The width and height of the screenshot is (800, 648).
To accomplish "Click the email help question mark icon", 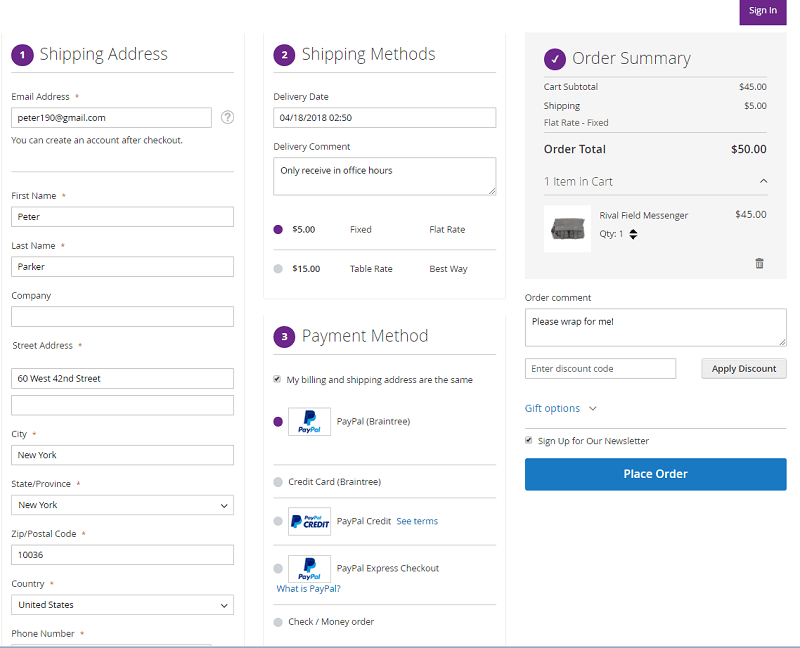I will (227, 117).
